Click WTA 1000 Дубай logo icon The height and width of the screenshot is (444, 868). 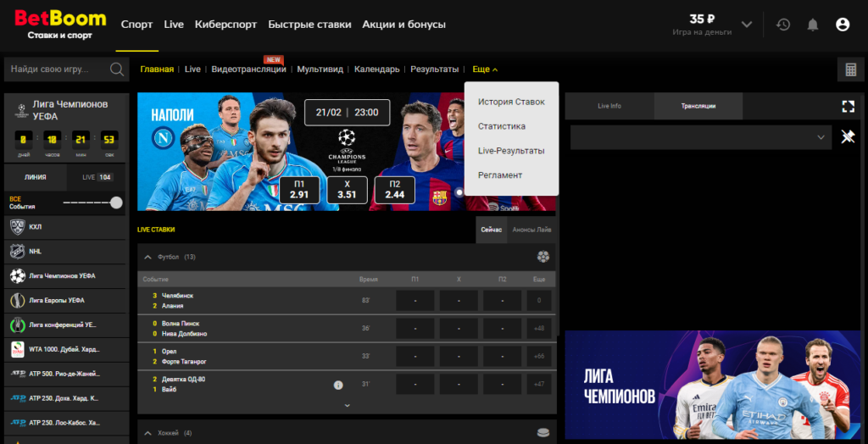18,349
